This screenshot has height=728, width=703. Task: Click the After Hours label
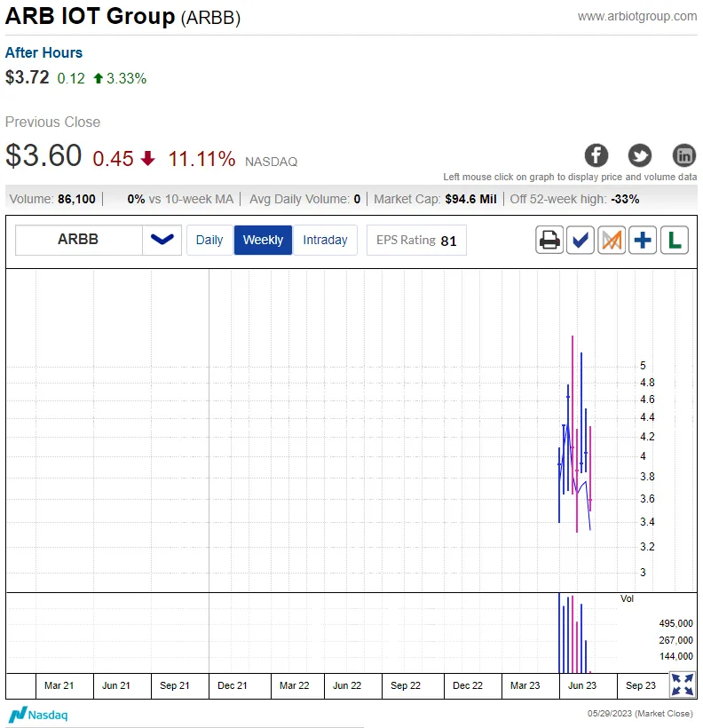(x=43, y=52)
